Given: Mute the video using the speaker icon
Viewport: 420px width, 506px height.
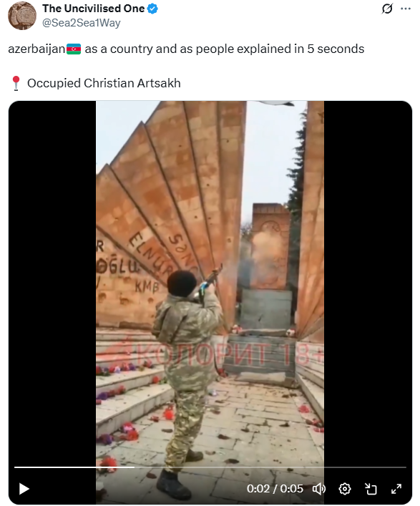Looking at the screenshot, I should 318,489.
